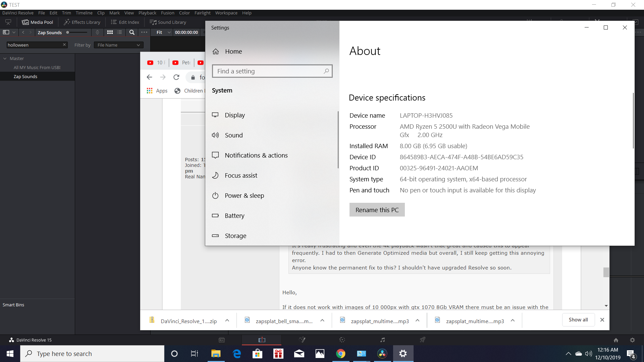Open Cortana circle icon on taskbar
This screenshot has width=644, height=362.
pos(174,354)
